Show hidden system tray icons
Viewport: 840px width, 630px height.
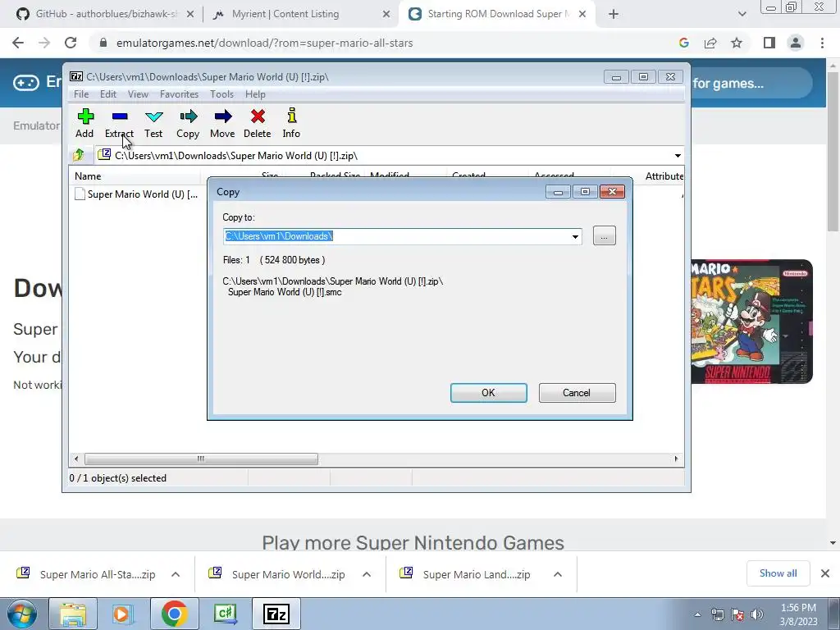click(697, 614)
